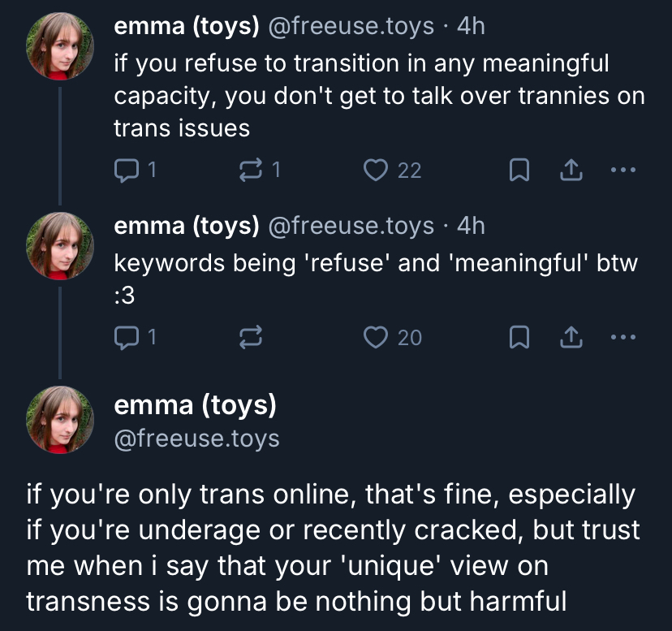Screen dimensions: 672x631
Task: Like the post with 20 likes
Action: click(x=374, y=336)
